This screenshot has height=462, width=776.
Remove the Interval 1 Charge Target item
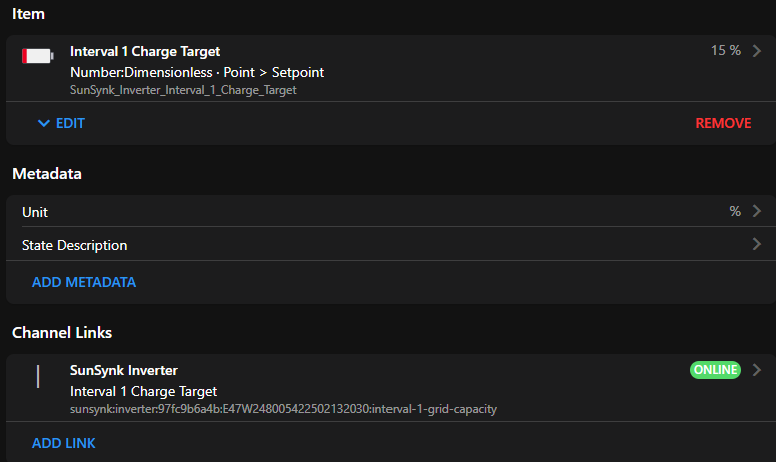point(723,123)
